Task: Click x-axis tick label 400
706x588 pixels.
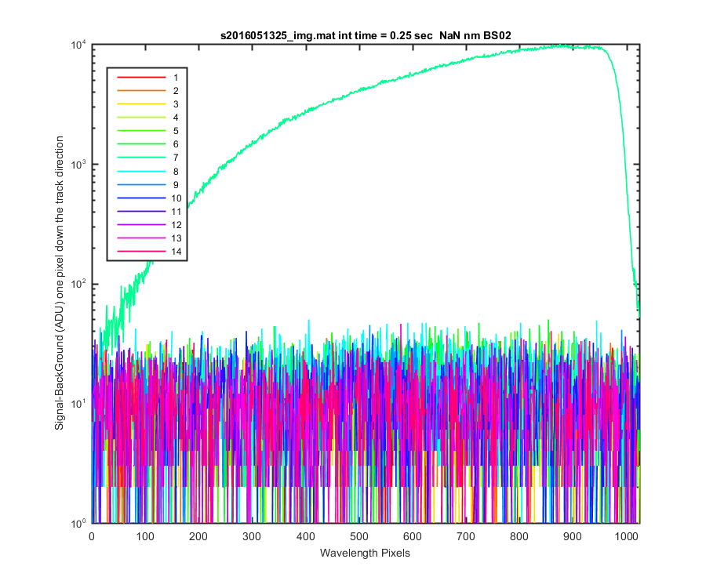Action: (x=306, y=536)
